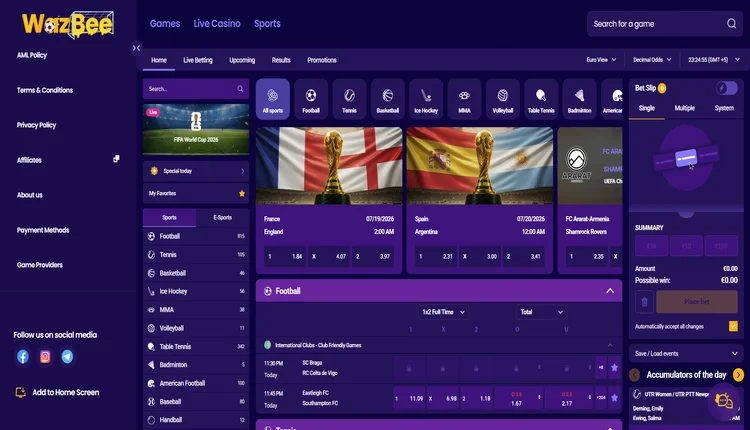The height and width of the screenshot is (430, 750).
Task: Uncheck Automatically accept all changes
Action: click(x=733, y=326)
